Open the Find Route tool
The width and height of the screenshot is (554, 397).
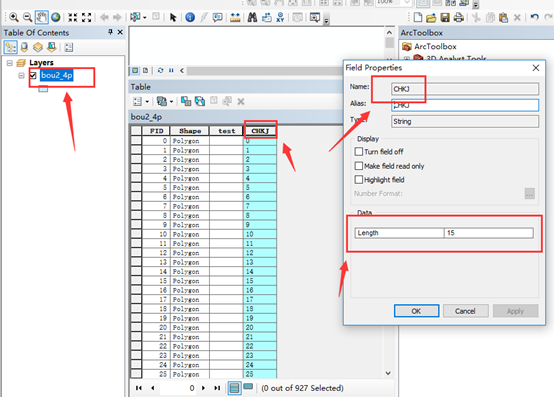pos(266,17)
